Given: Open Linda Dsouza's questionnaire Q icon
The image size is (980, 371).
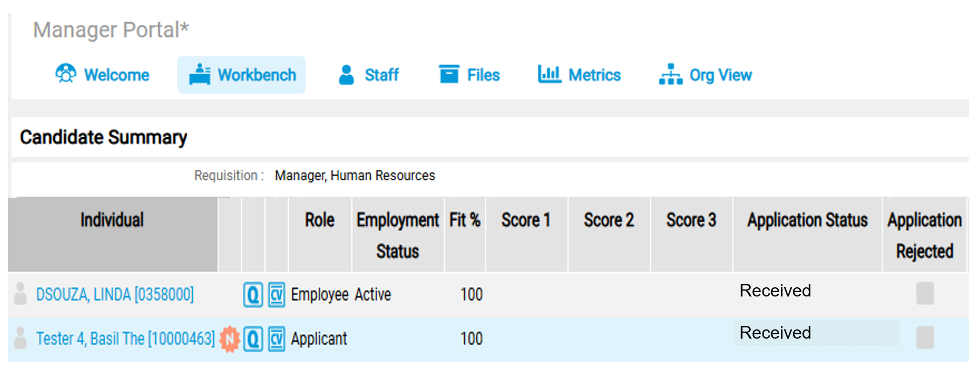Looking at the screenshot, I should [x=253, y=295].
